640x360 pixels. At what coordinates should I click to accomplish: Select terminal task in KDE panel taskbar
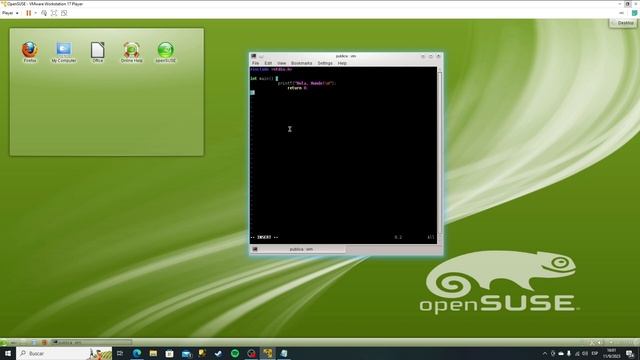[x=92, y=342]
